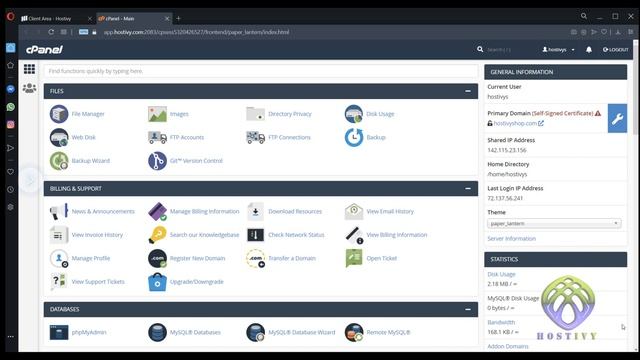Open Git Version Control icon
The image size is (640, 360).
[157, 161]
